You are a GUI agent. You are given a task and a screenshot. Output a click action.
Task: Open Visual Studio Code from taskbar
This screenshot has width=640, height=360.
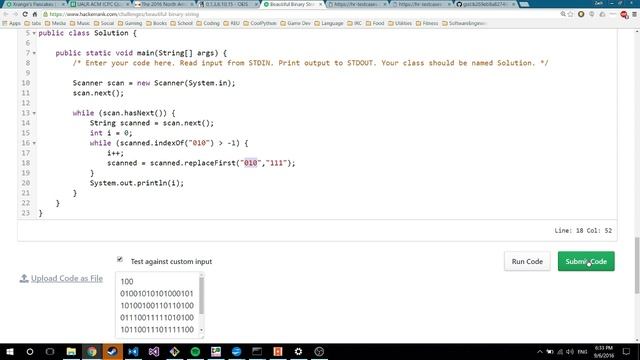pos(133,351)
